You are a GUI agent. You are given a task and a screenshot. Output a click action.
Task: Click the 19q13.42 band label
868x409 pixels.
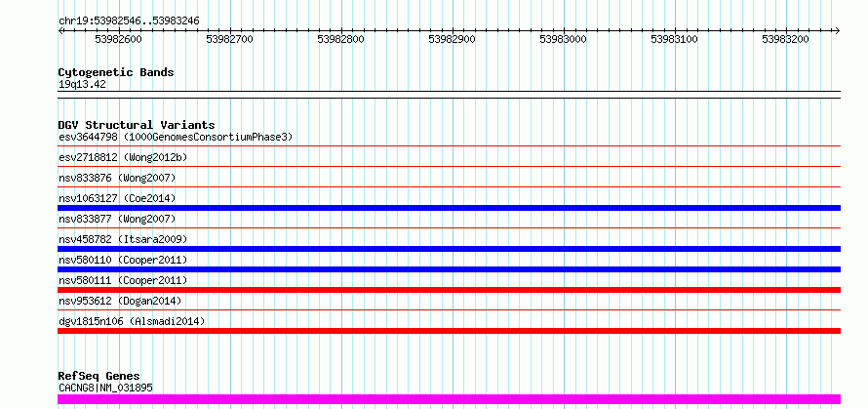point(82,85)
